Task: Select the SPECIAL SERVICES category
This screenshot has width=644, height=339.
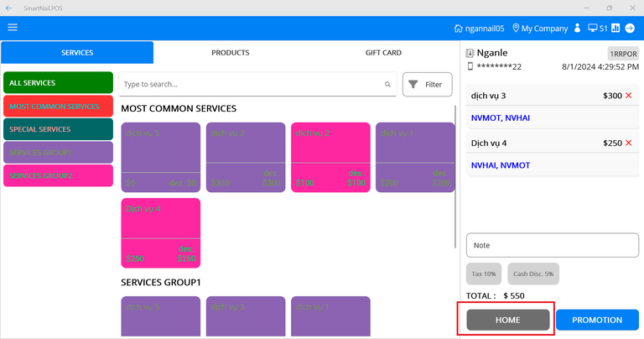Action: click(x=58, y=129)
